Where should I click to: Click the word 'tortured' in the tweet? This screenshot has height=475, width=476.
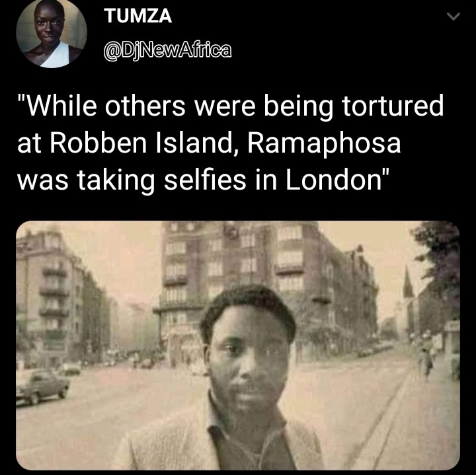393,106
